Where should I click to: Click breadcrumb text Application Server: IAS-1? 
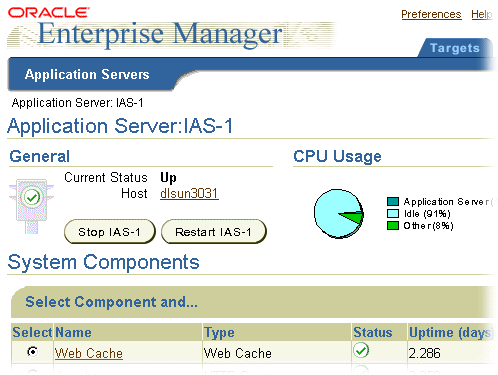click(x=77, y=103)
